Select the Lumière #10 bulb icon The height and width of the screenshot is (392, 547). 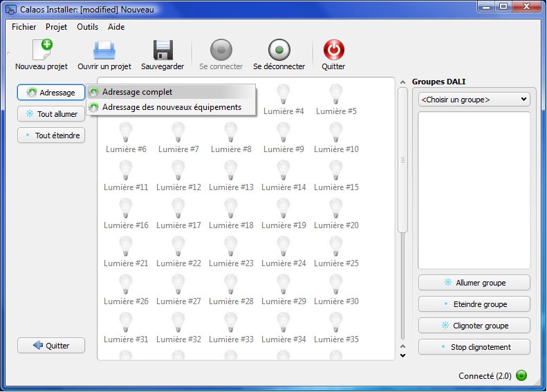point(336,133)
